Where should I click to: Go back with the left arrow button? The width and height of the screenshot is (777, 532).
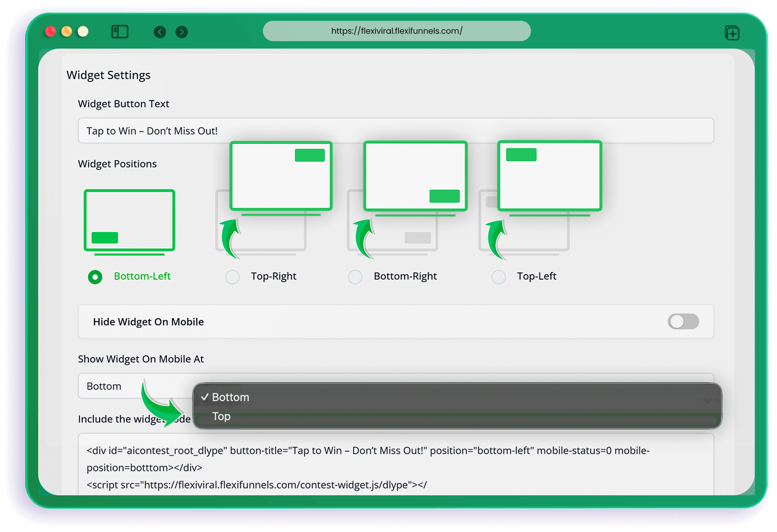(x=160, y=32)
